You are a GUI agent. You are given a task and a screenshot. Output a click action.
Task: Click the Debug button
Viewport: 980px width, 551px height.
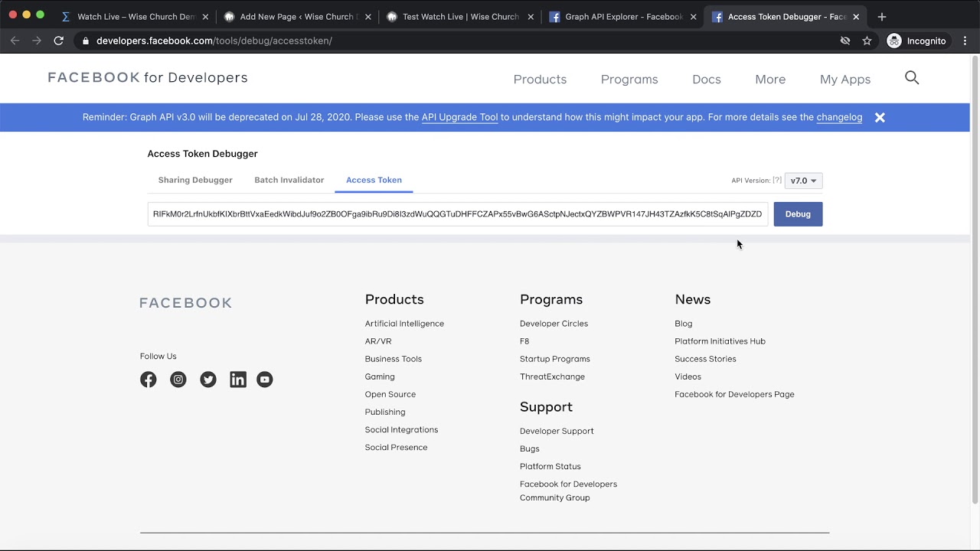pos(798,214)
